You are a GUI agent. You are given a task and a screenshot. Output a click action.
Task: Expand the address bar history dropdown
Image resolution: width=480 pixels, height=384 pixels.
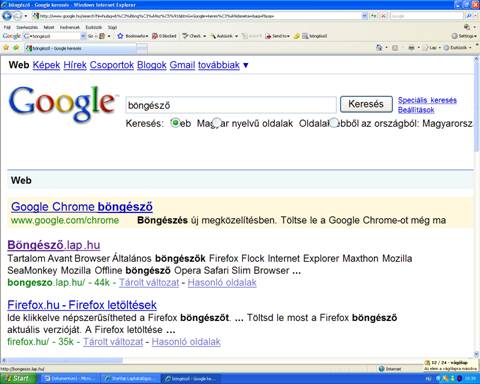[365, 16]
